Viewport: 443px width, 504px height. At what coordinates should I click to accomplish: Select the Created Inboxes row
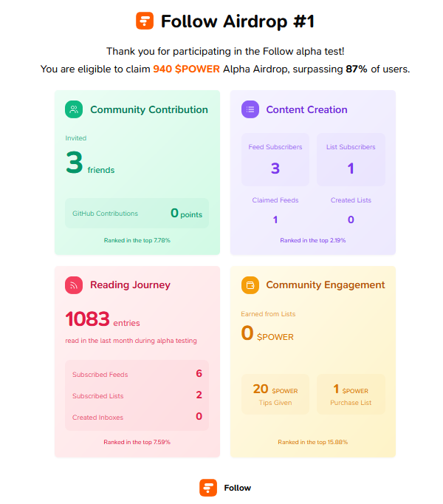(137, 417)
